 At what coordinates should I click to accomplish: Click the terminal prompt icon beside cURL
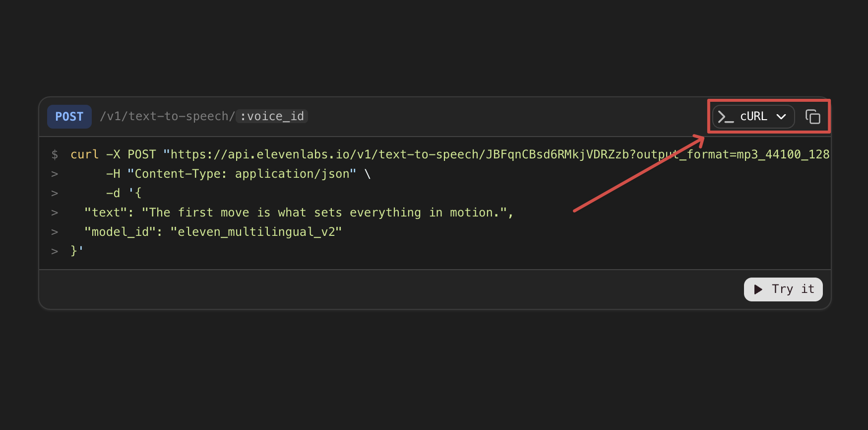[x=726, y=117]
